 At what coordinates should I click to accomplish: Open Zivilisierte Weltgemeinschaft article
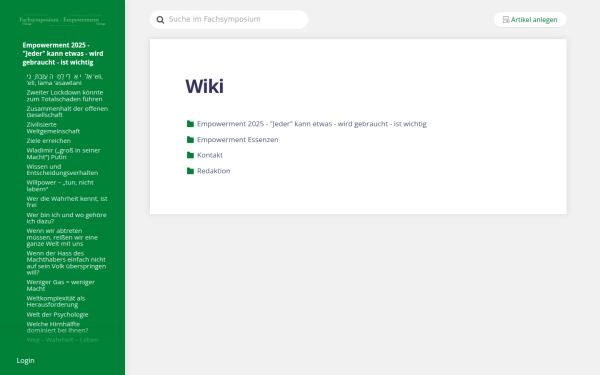(x=53, y=128)
